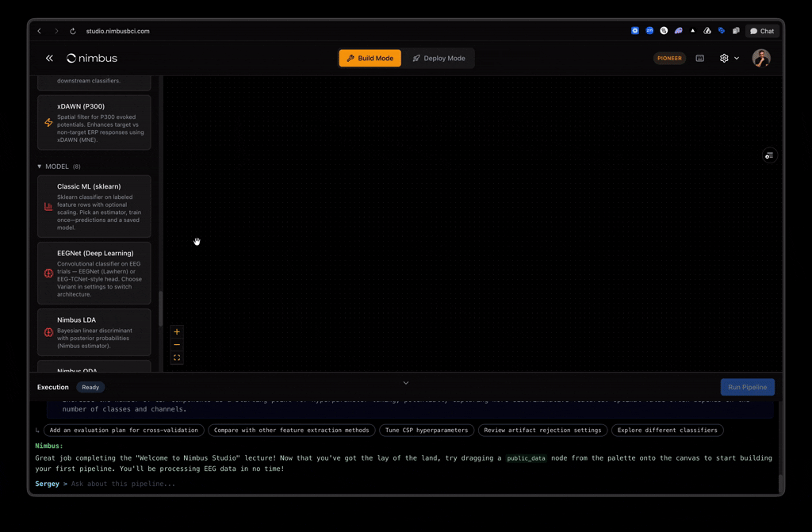
Task: Click the xDAWN lightning bolt icon
Action: pos(48,123)
